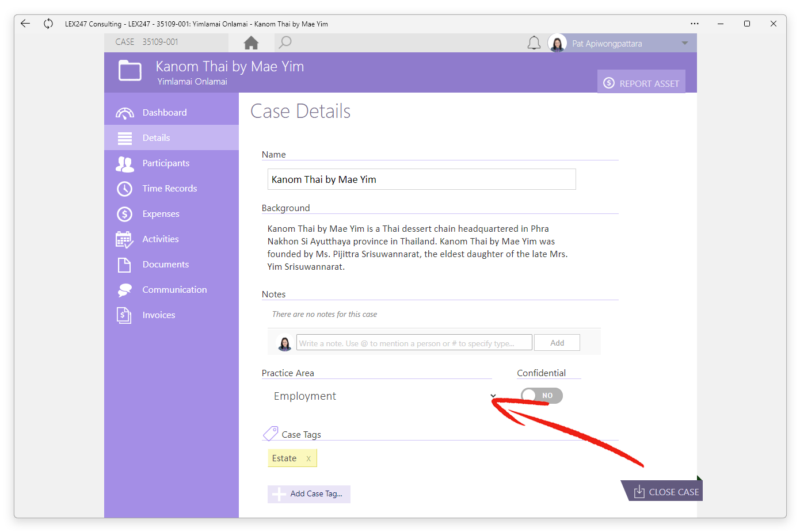Expand the user menu dropdown arrow
Screen dimensions: 800x532
685,43
